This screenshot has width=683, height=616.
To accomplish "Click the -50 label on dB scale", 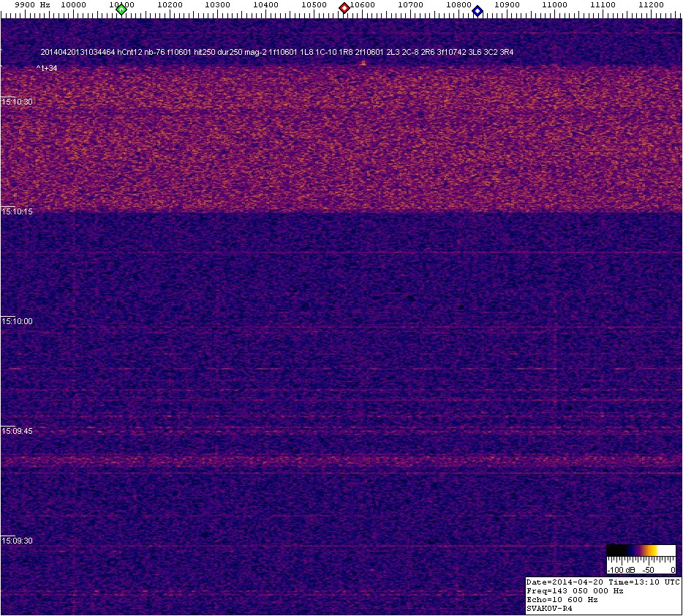I will click(x=648, y=569).
